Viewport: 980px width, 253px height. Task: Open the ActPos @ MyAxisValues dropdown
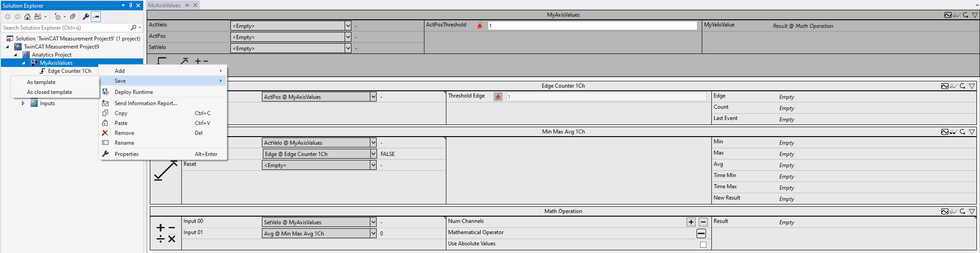[x=373, y=97]
